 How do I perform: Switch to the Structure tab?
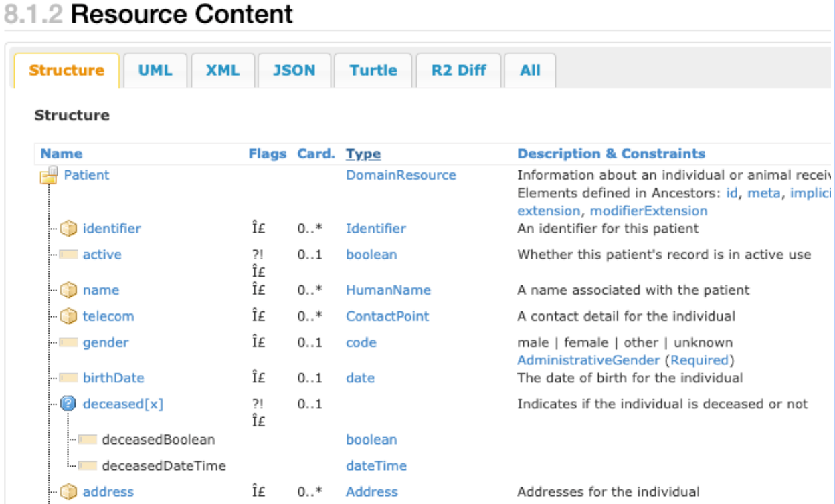click(x=67, y=71)
